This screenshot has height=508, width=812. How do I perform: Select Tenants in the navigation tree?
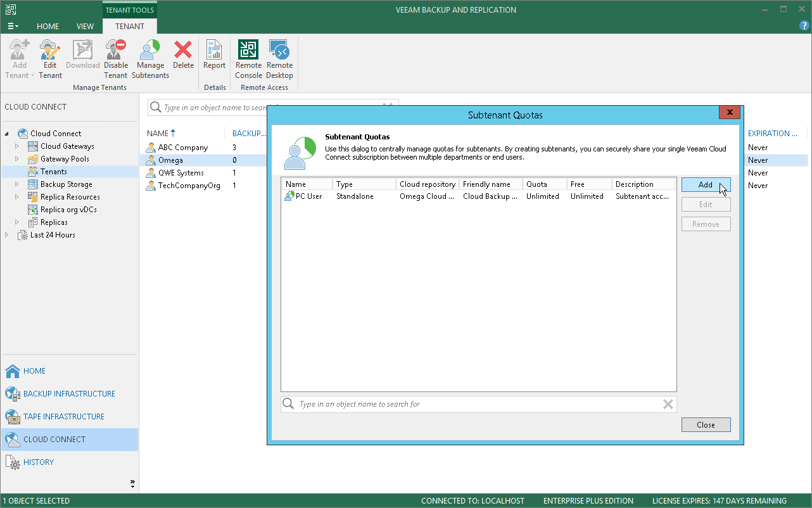pyautogui.click(x=54, y=172)
